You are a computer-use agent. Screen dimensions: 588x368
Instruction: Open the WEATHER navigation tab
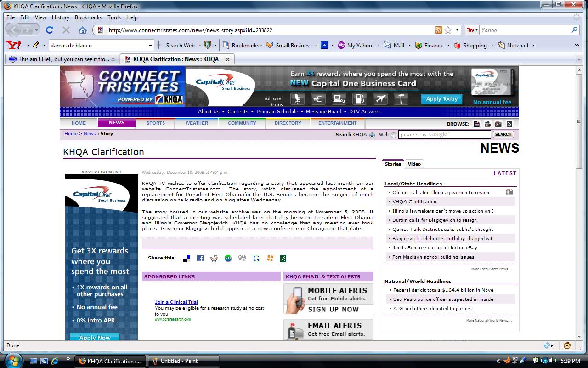(x=197, y=123)
